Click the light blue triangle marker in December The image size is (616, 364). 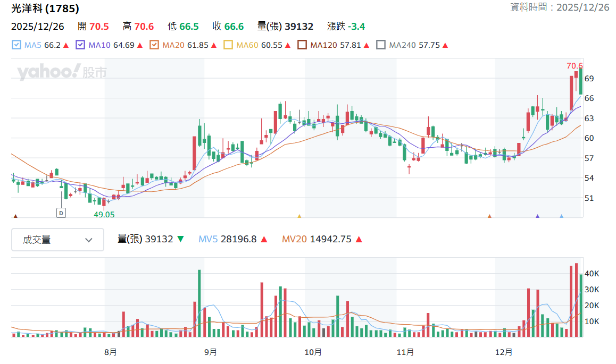tap(561, 216)
